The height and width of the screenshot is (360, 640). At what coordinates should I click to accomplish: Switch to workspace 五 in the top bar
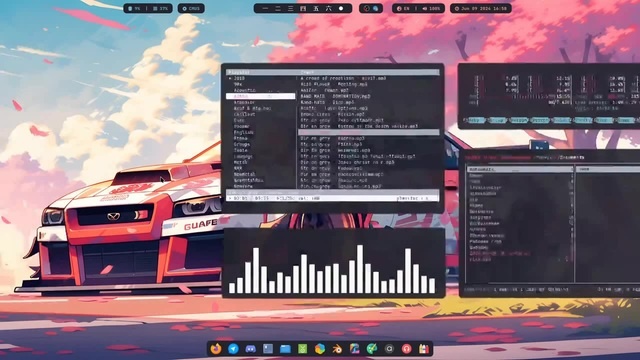316,8
